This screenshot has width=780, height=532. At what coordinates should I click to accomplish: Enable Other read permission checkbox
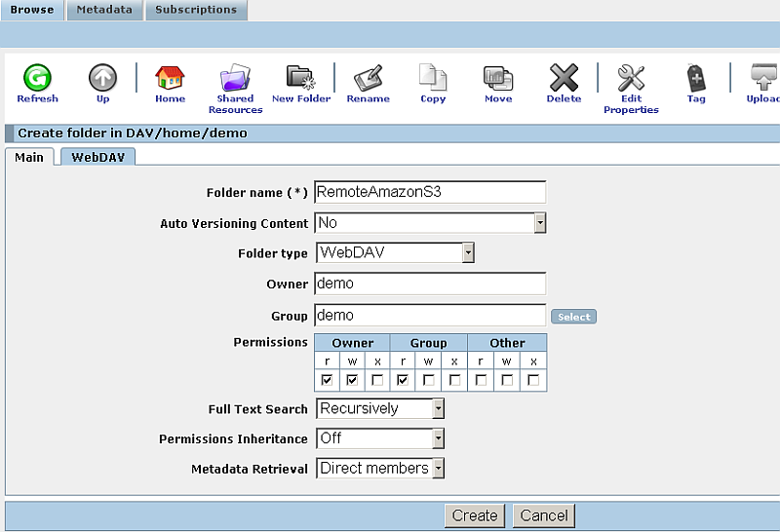481,381
